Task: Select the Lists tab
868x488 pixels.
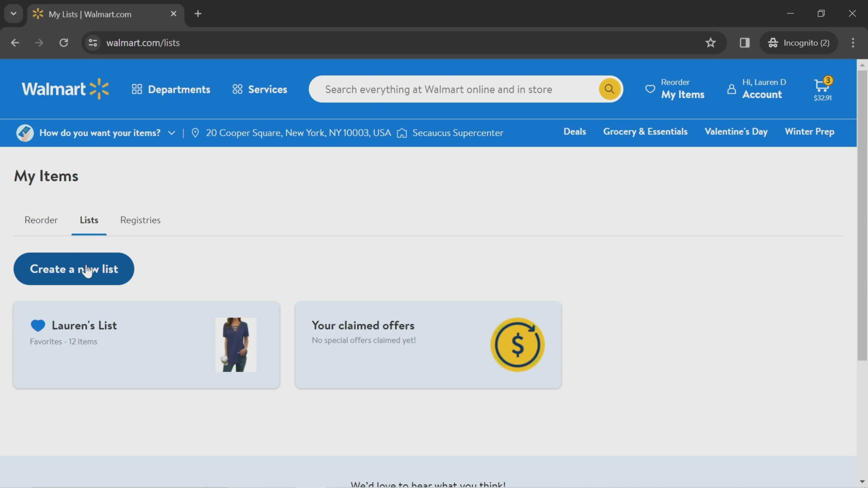Action: coord(89,220)
